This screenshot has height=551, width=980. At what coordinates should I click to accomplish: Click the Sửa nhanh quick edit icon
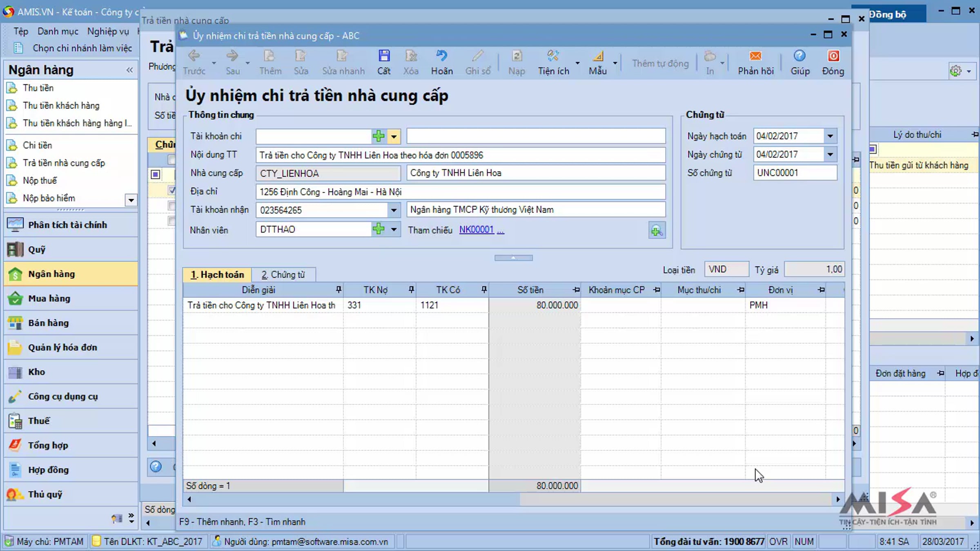point(342,56)
